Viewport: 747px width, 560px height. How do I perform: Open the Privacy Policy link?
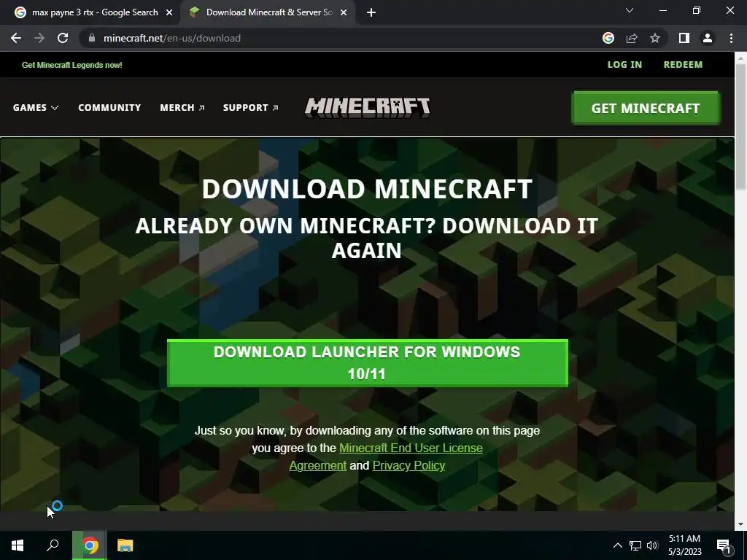pyautogui.click(x=409, y=465)
